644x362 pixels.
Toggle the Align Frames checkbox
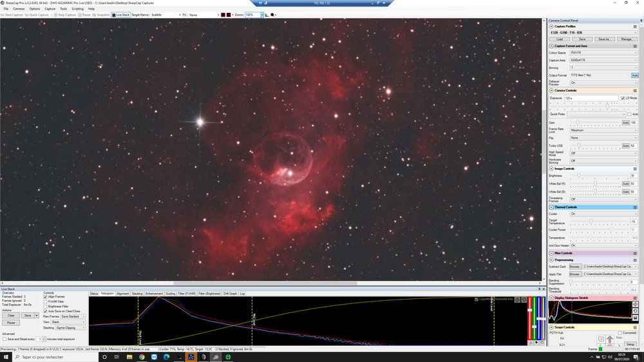[x=45, y=297]
